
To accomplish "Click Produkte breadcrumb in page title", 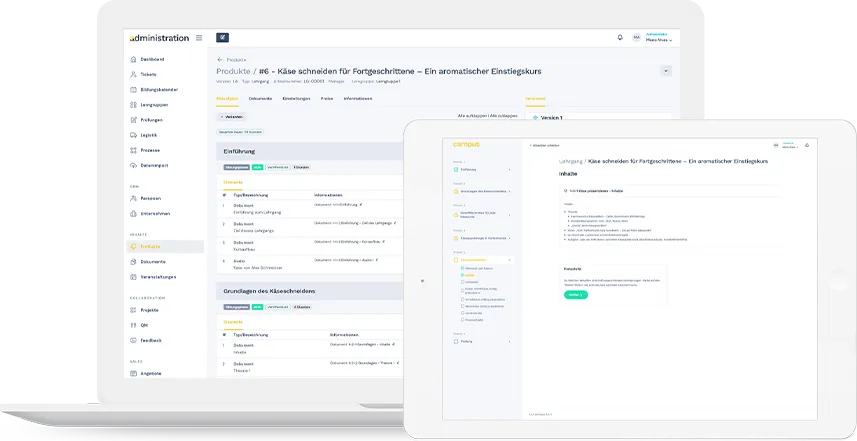I will pos(233,71).
